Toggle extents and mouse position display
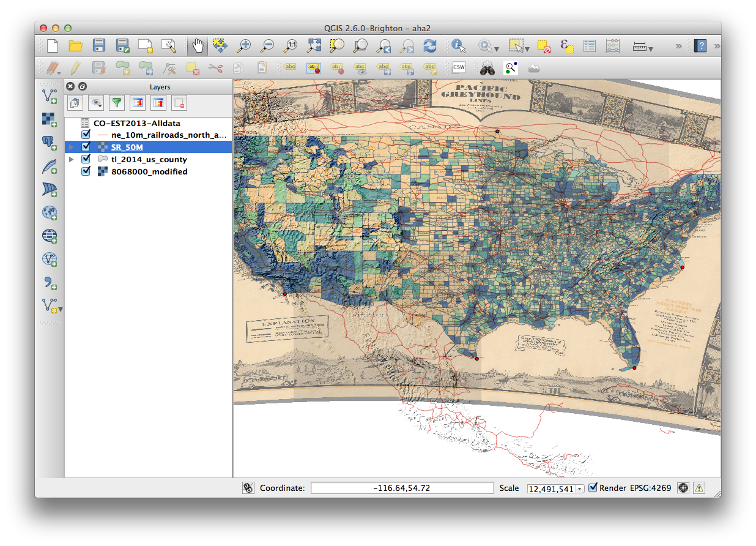756x546 pixels. click(248, 488)
